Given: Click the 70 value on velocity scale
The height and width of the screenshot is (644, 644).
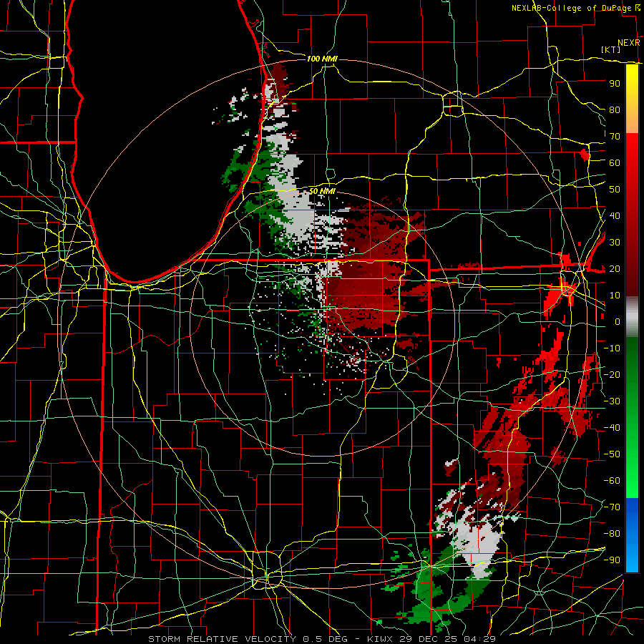Looking at the screenshot, I should 615,137.
